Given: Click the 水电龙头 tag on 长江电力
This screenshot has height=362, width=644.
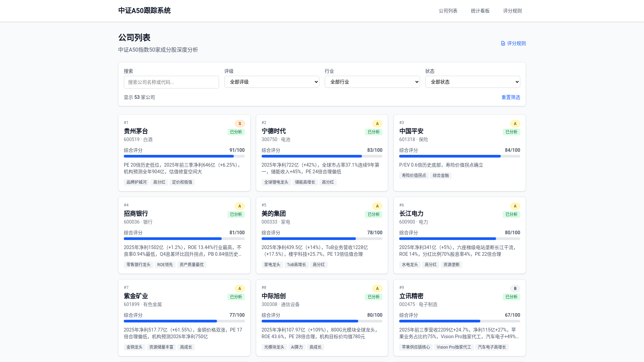Looking at the screenshot, I should [410, 265].
